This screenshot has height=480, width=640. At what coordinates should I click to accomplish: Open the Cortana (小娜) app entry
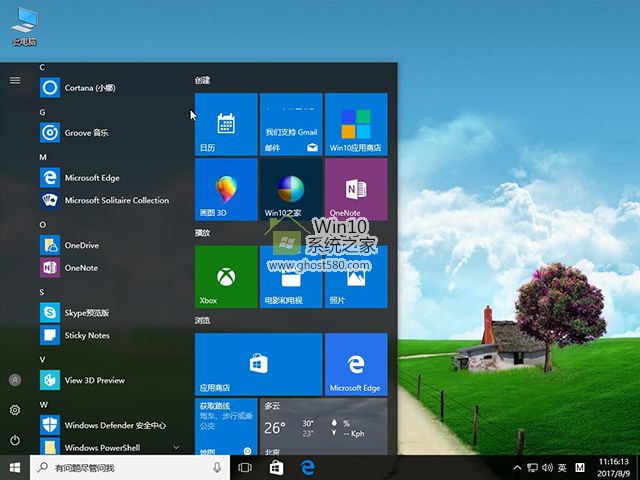(x=110, y=88)
